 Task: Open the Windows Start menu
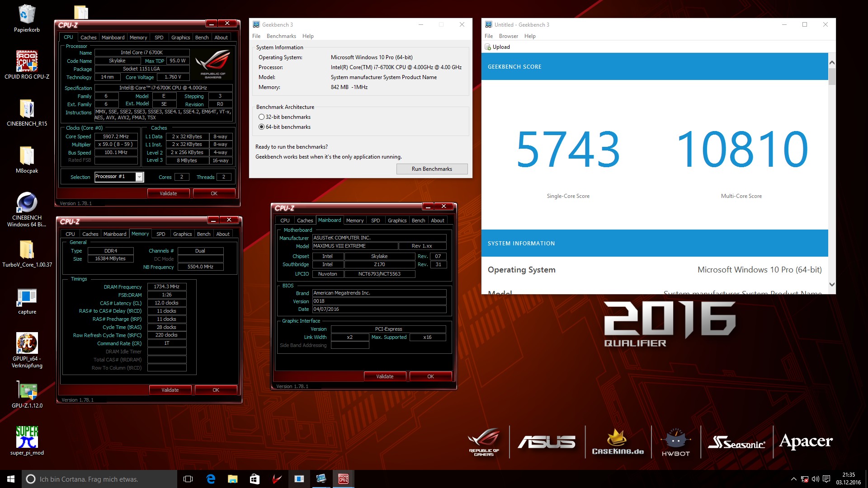point(11,479)
